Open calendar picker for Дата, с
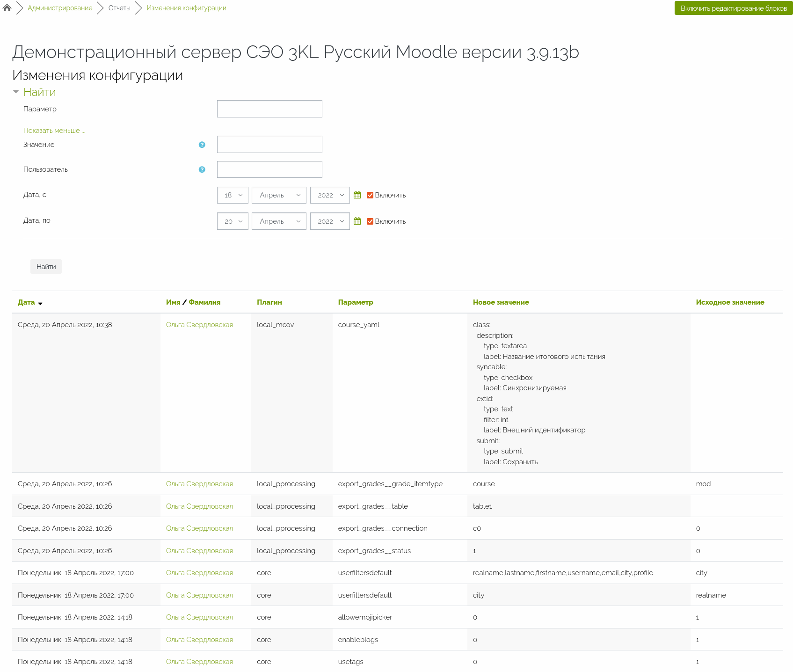 click(x=357, y=195)
